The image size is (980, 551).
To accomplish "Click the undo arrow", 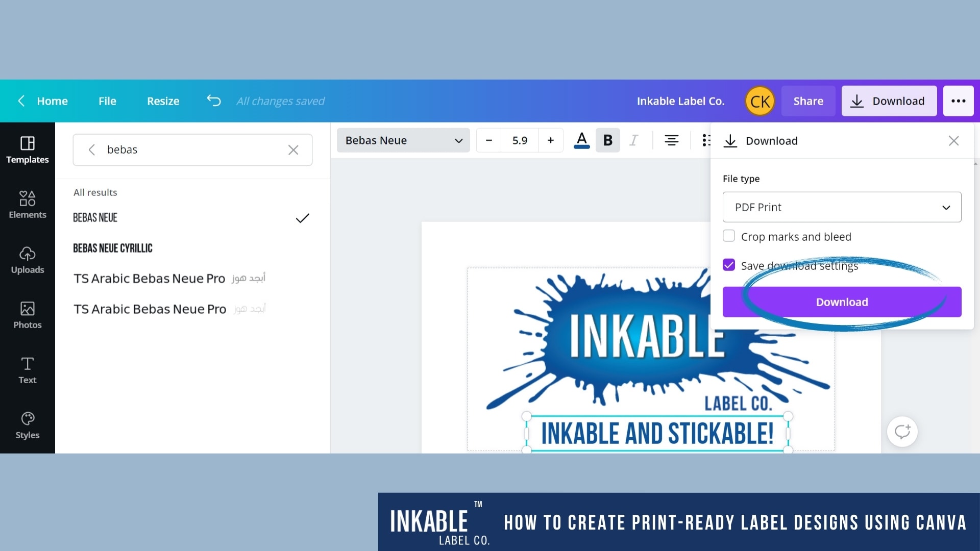I will pos(213,101).
